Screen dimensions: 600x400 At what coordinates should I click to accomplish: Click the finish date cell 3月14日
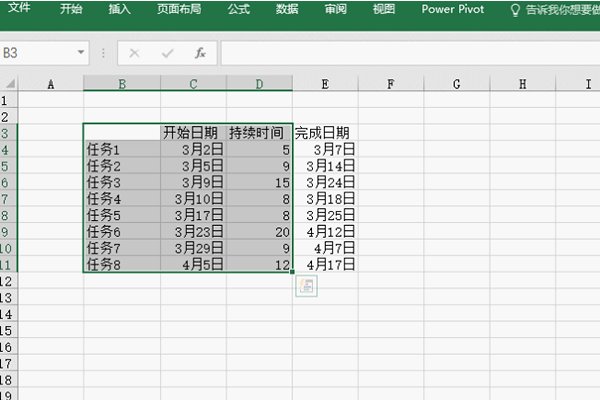[x=325, y=166]
